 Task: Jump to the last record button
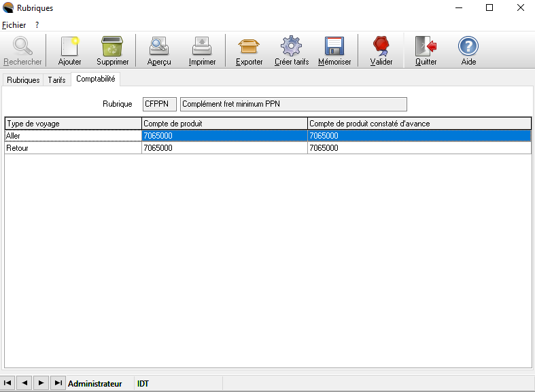(58, 383)
